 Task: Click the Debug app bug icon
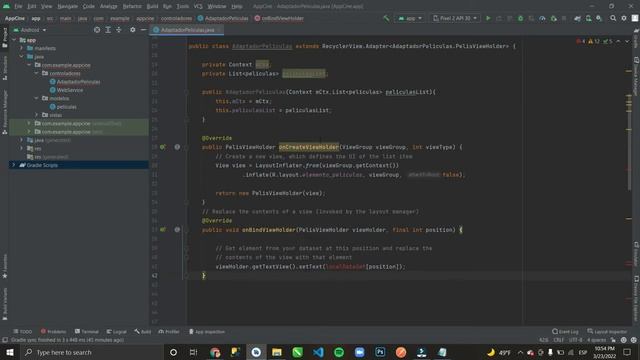pos(520,18)
